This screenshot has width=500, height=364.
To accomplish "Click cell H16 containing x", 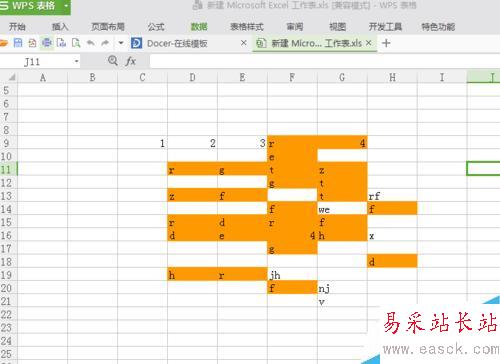I will click(392, 235).
